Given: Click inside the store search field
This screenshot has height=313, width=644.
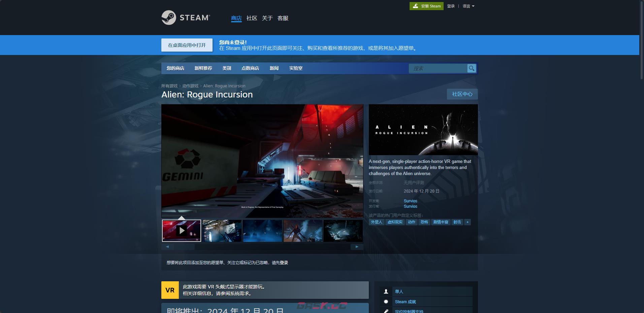Looking at the screenshot, I should click(x=438, y=68).
